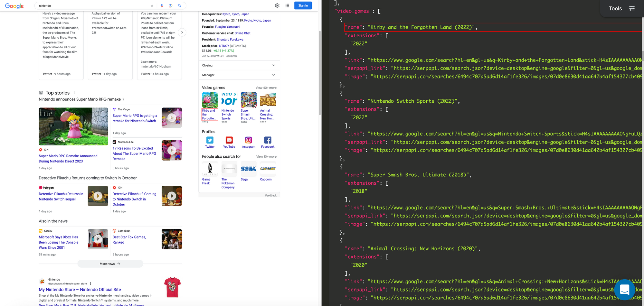Viewport: 644px width, 306px height.
Task: Play the Polygon Detective Pikachu video
Action: [98, 196]
